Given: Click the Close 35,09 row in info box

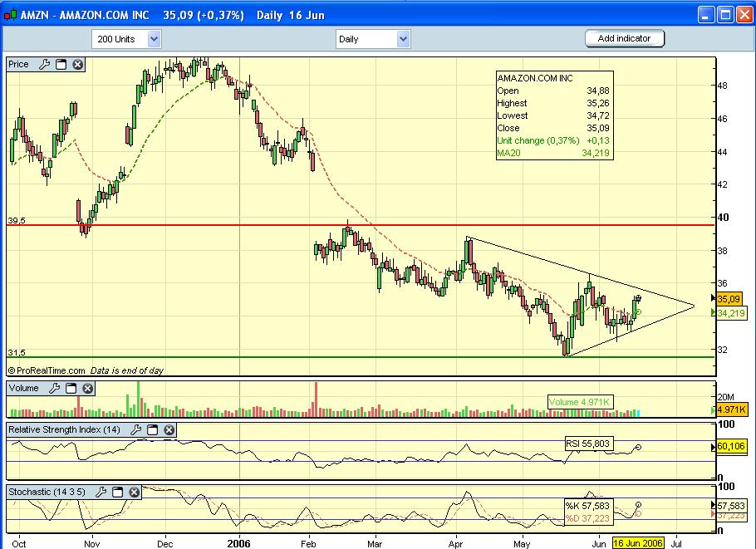Looking at the screenshot, I should click(553, 128).
